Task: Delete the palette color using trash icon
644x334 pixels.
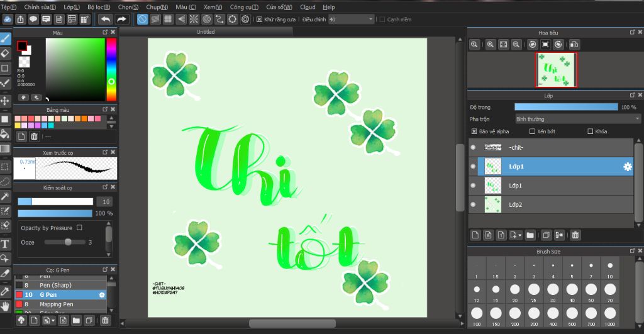Action: 35,136
